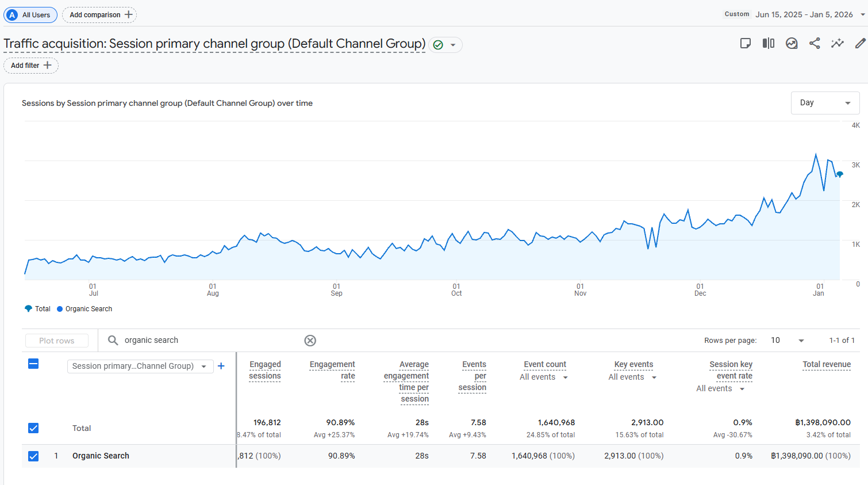868x485 pixels.
Task: Open the Session primary Channel Group dimension dropdown
Action: pos(140,366)
